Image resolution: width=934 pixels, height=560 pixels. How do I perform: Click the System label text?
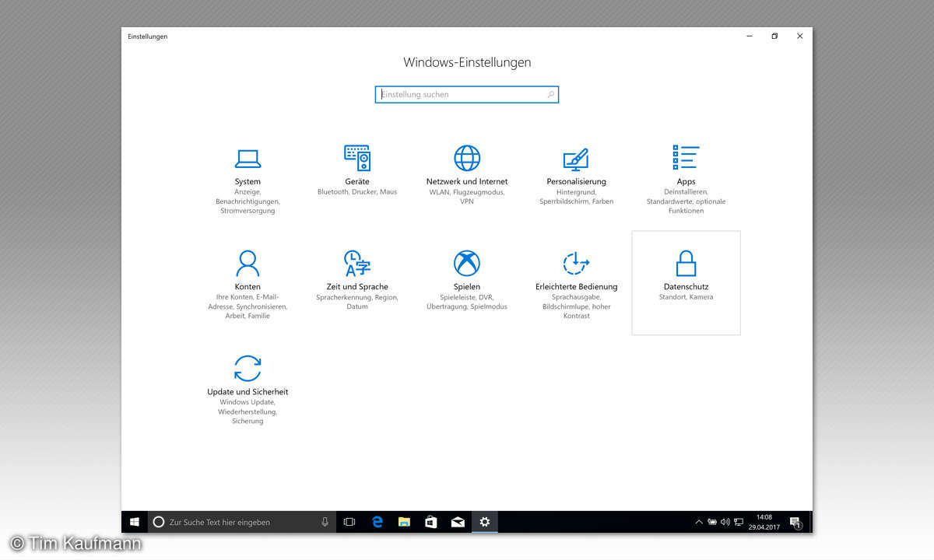click(x=248, y=182)
